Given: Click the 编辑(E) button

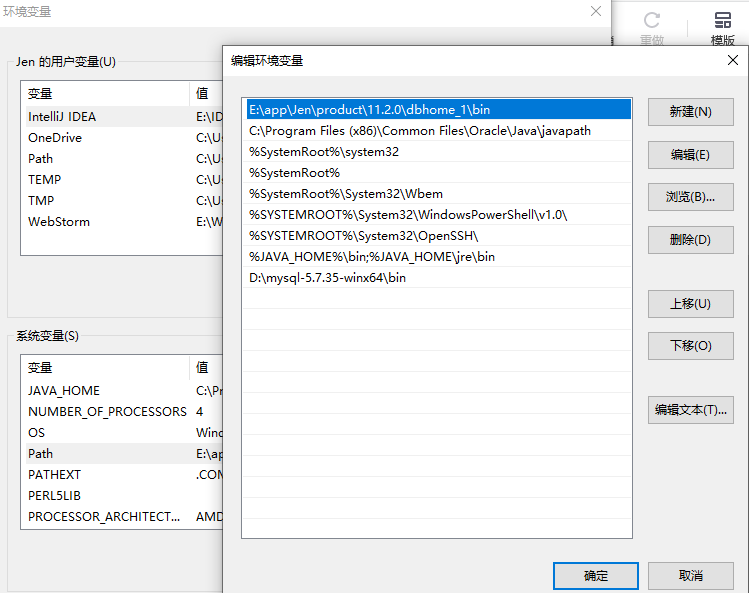Looking at the screenshot, I should (x=690, y=155).
